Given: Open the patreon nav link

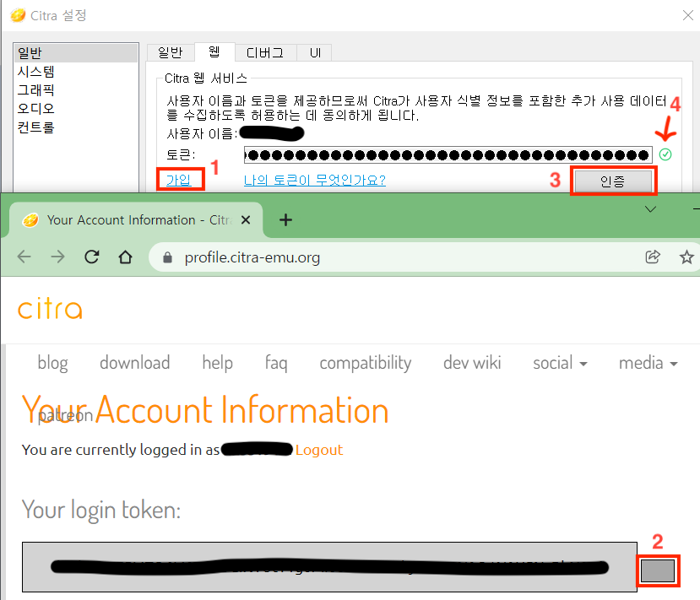Looking at the screenshot, I should (x=65, y=416).
